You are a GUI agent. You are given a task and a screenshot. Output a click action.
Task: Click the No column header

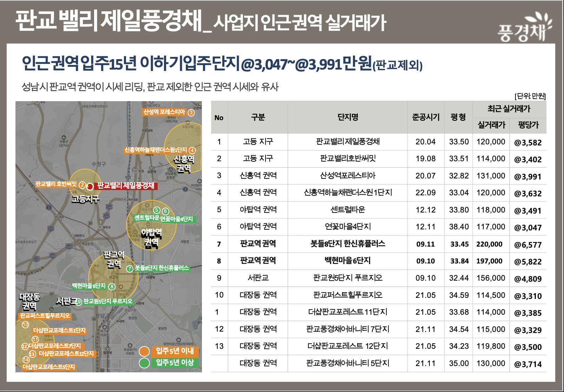pyautogui.click(x=219, y=118)
